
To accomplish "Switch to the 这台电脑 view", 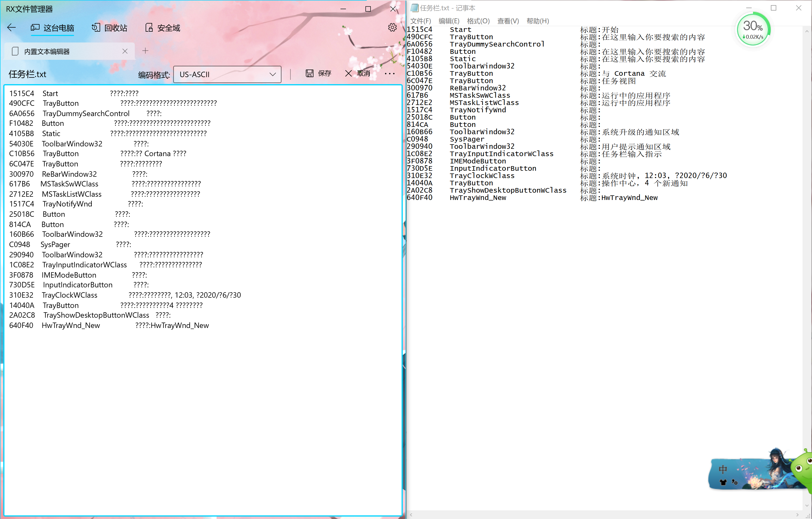I will [53, 28].
